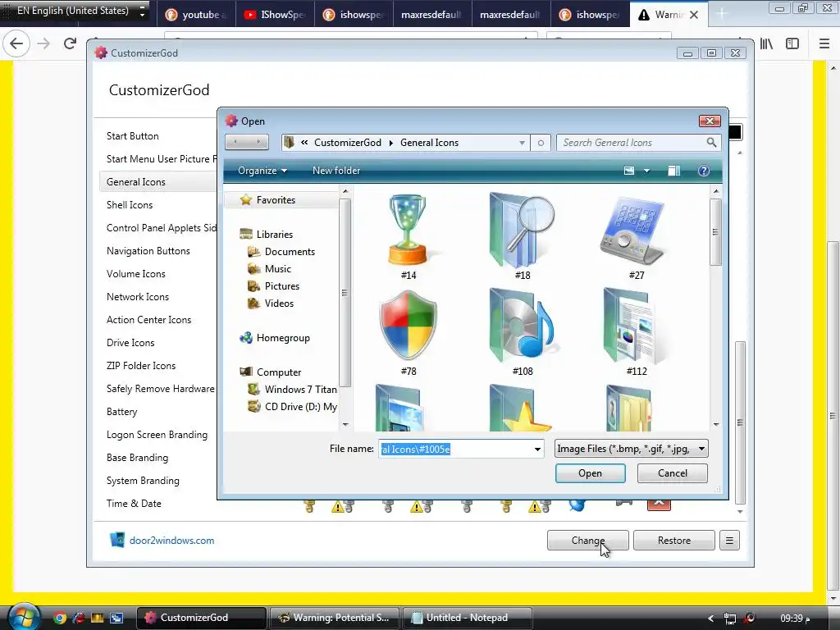This screenshot has height=630, width=840.
Task: Open the Windows 7 Titan drive
Action: tap(300, 390)
